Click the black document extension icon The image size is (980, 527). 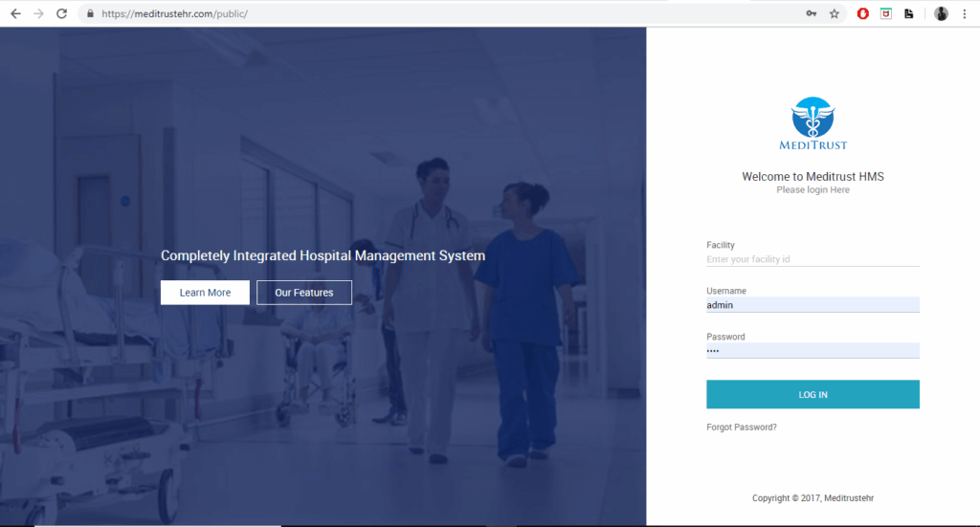pyautogui.click(x=909, y=13)
